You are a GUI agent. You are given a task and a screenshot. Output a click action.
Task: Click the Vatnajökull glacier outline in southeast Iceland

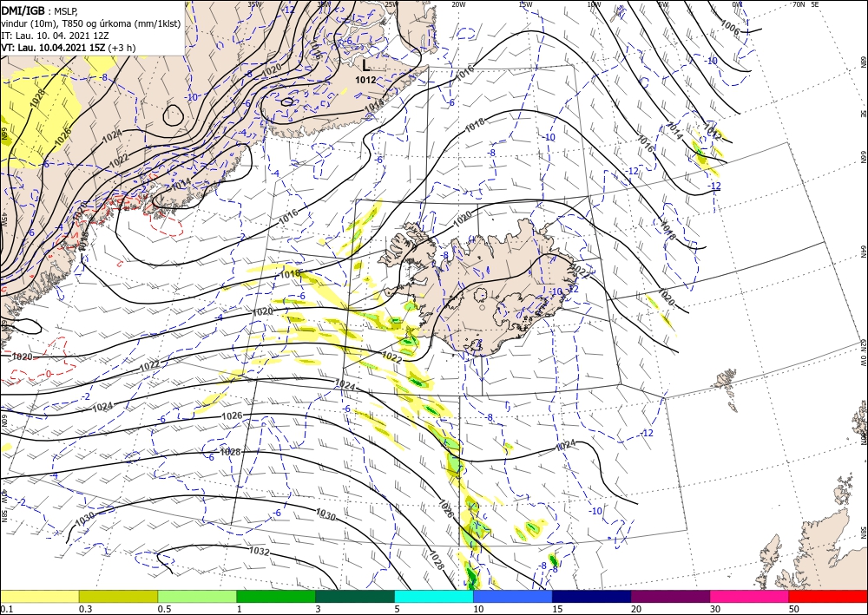pos(520,311)
